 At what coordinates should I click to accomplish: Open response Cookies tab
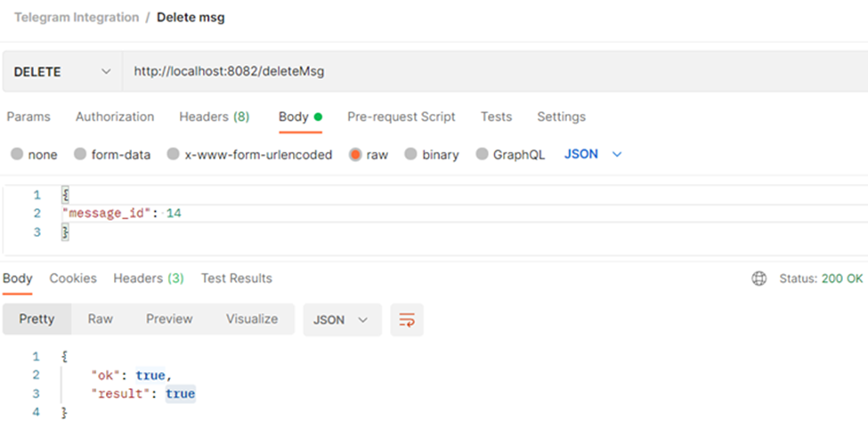coord(73,279)
